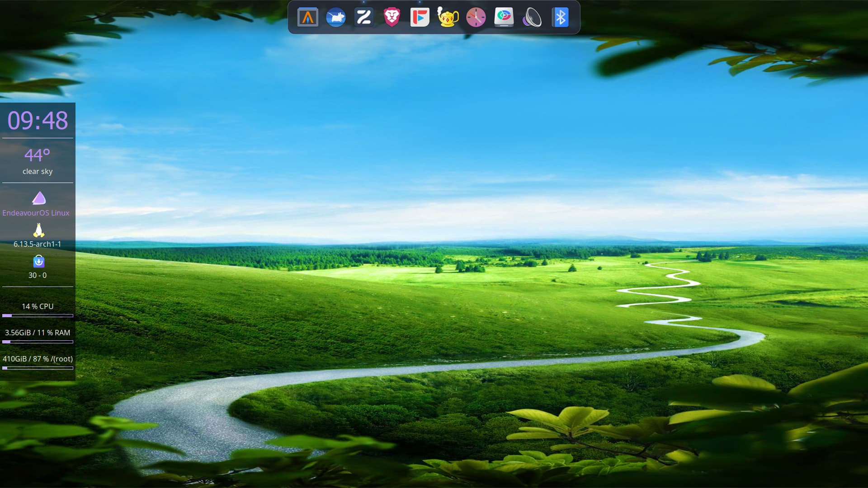Launch the Zen browser from the dock
The height and width of the screenshot is (488, 868).
[x=363, y=17]
